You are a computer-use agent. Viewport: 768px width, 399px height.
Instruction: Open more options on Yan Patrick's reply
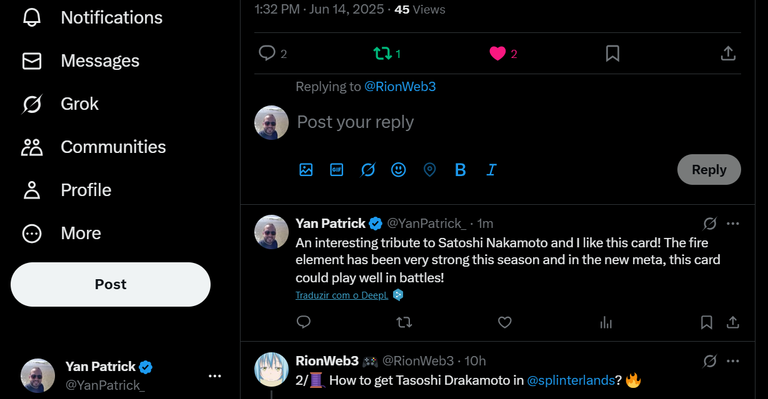pyautogui.click(x=733, y=224)
